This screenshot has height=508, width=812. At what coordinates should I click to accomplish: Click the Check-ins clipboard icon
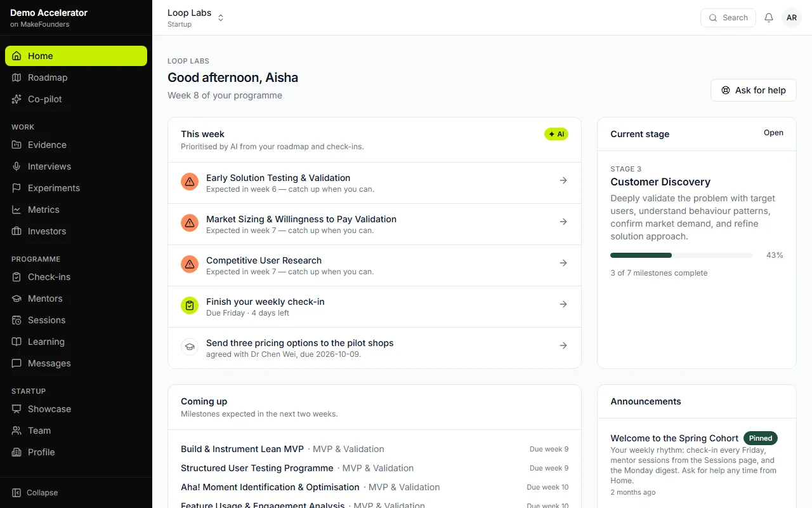click(16, 277)
